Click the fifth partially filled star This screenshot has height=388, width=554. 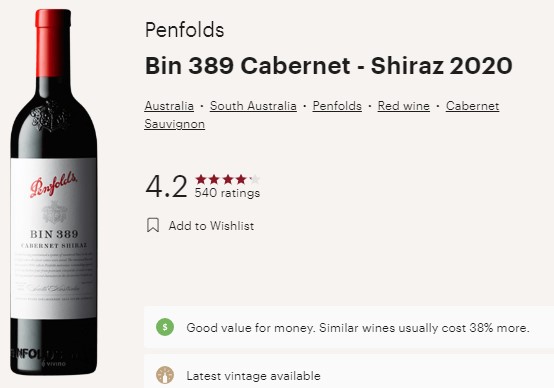255,179
